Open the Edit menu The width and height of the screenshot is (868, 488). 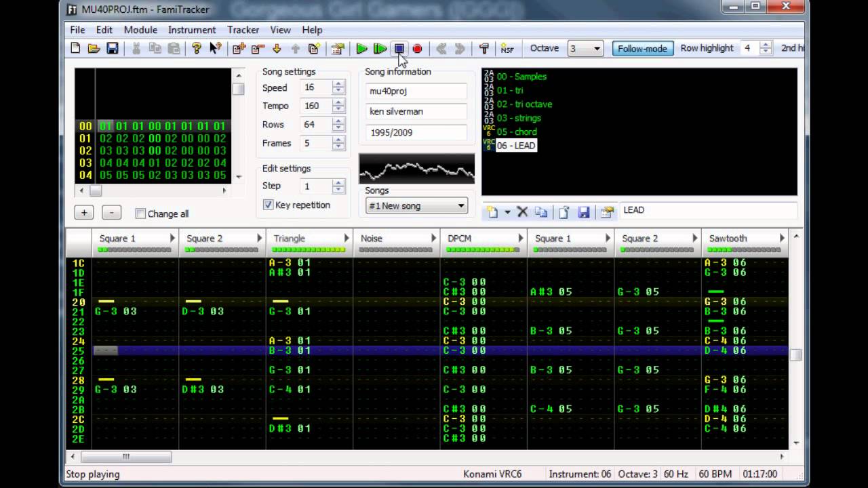pos(104,30)
